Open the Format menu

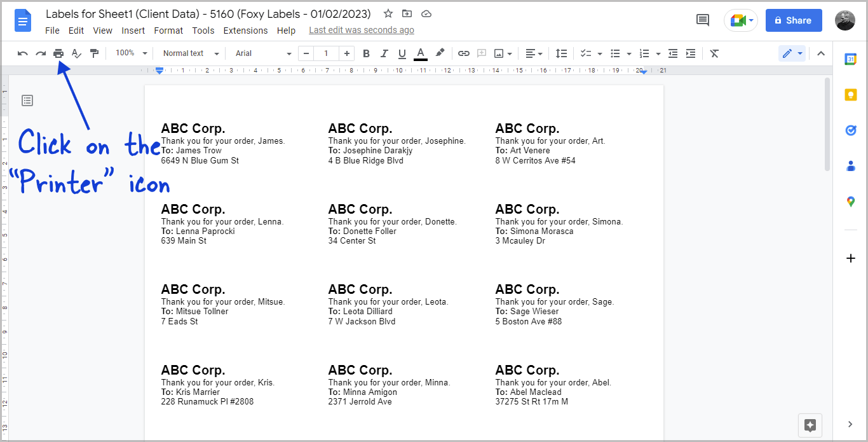(x=168, y=30)
